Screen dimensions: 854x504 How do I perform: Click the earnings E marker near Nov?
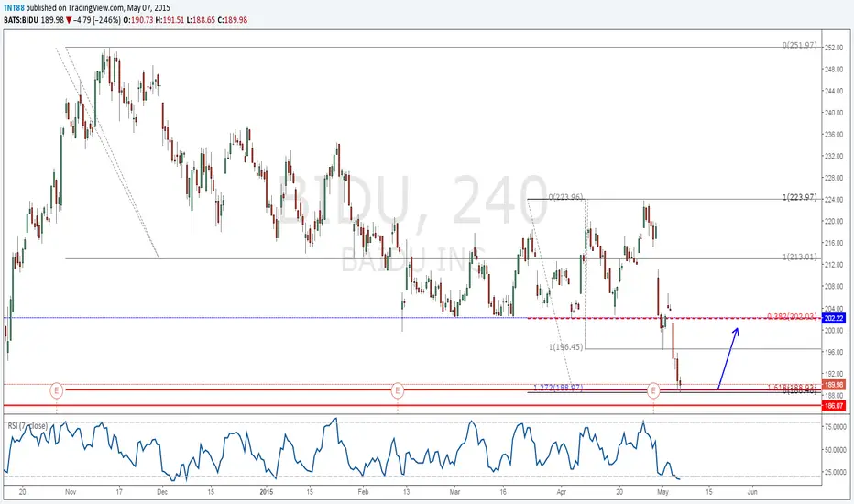(57, 390)
